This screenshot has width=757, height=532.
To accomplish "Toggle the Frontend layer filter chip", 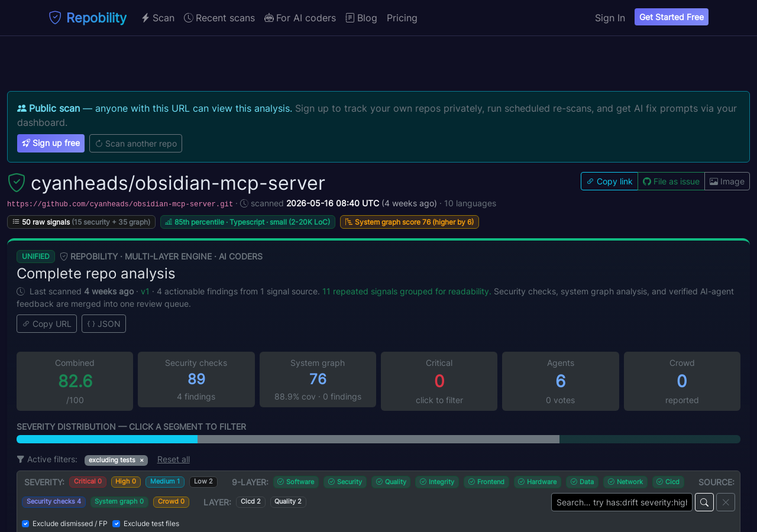I will click(486, 482).
